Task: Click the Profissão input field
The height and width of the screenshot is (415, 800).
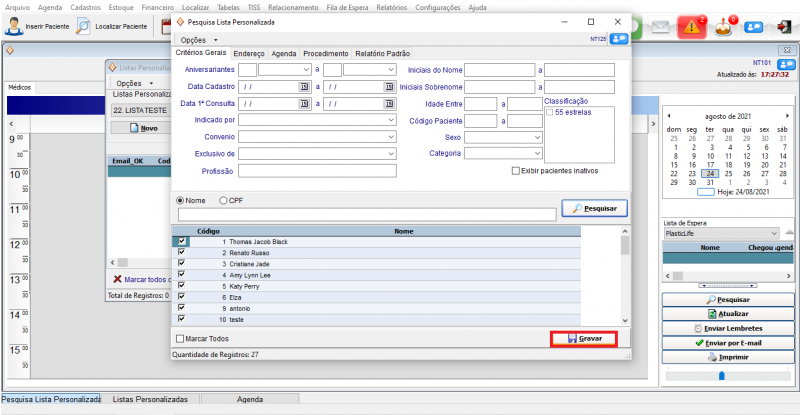Action: (317, 171)
